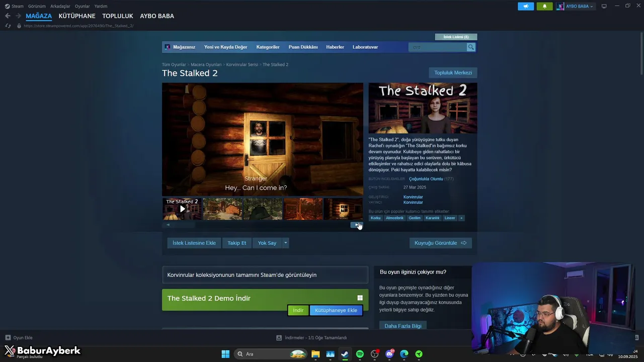Switch to the KÜTÜPHANE tab
This screenshot has width=644, height=362.
pos(77,16)
